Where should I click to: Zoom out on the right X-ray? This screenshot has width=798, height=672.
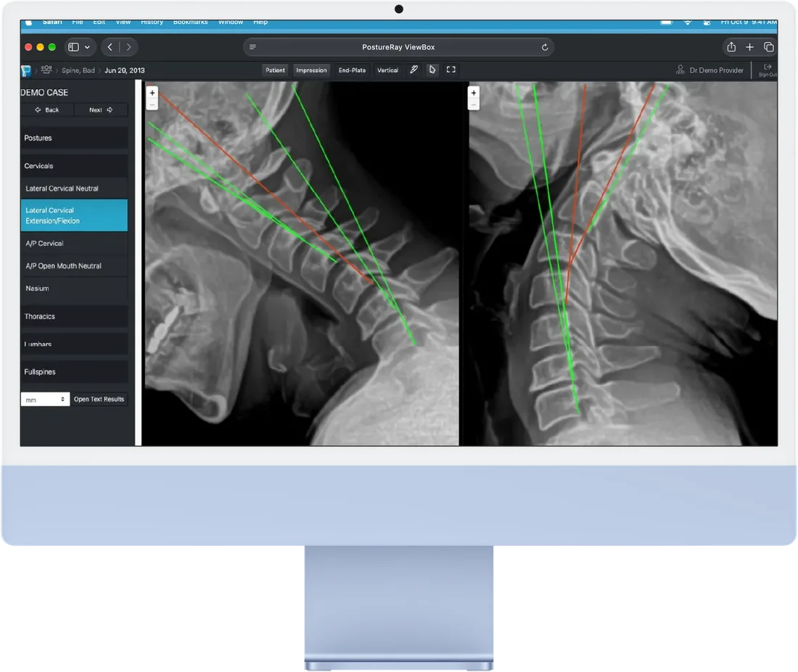473,104
